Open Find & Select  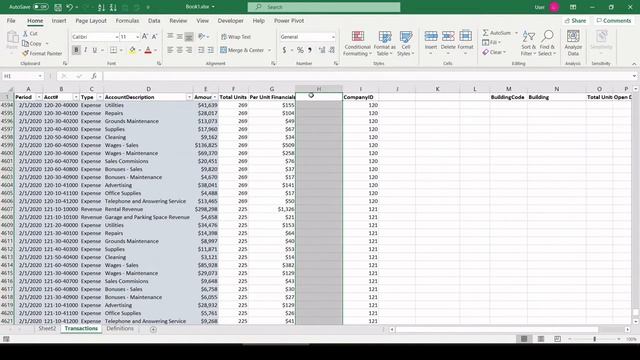click(x=547, y=43)
